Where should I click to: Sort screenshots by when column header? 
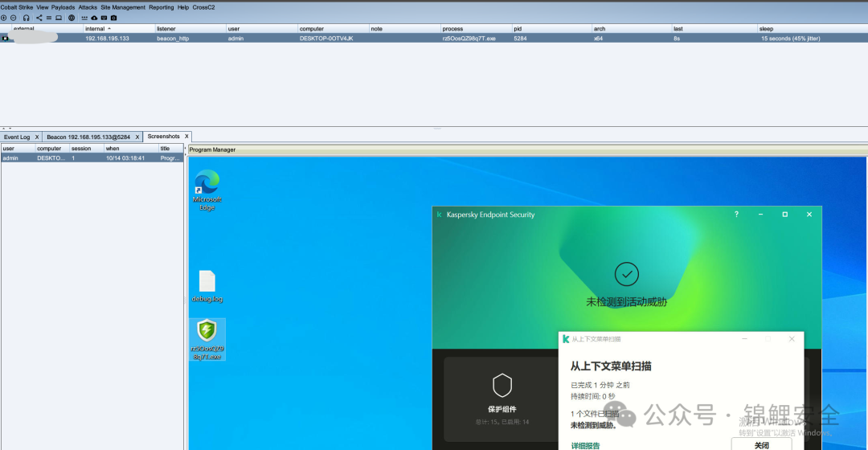point(131,149)
